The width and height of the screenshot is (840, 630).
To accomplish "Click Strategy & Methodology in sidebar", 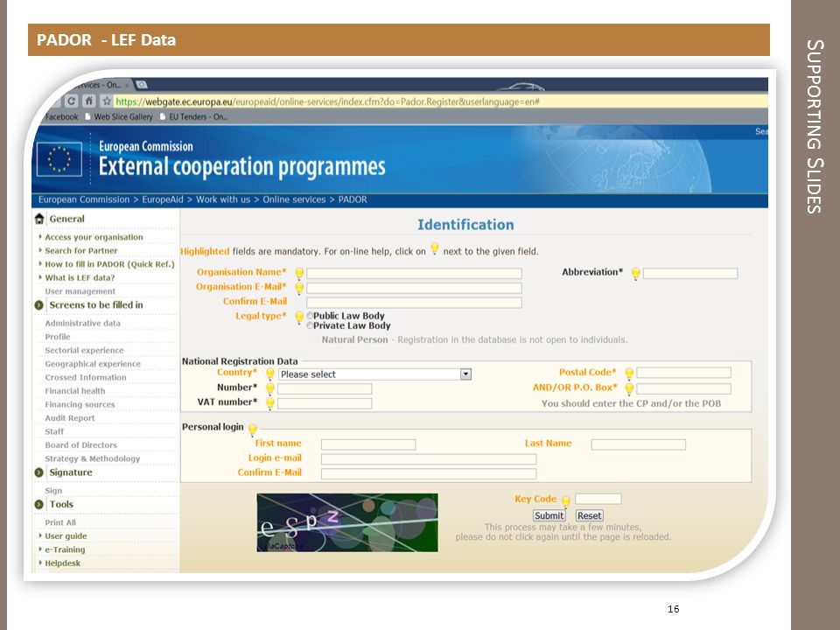I will [92, 458].
